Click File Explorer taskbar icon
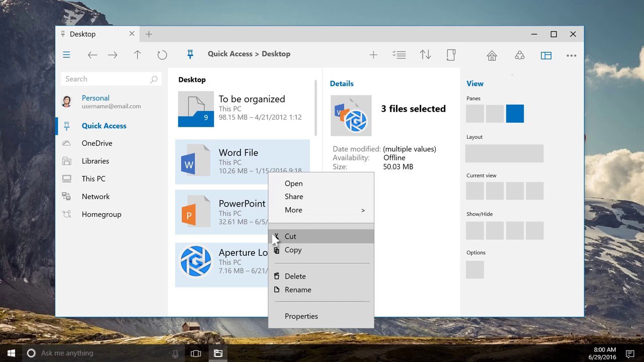This screenshot has width=644, height=362. (x=218, y=353)
